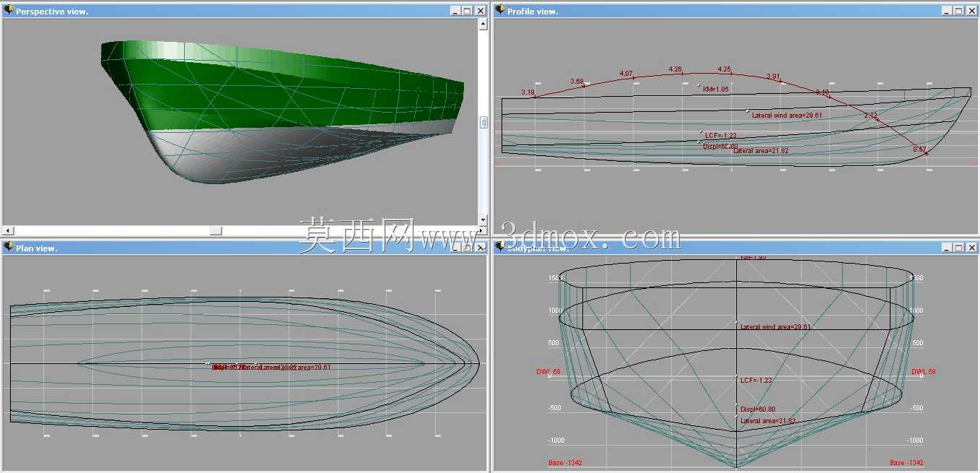
Task: Click 'KM=1.95' label in Profile view
Action: (x=716, y=89)
